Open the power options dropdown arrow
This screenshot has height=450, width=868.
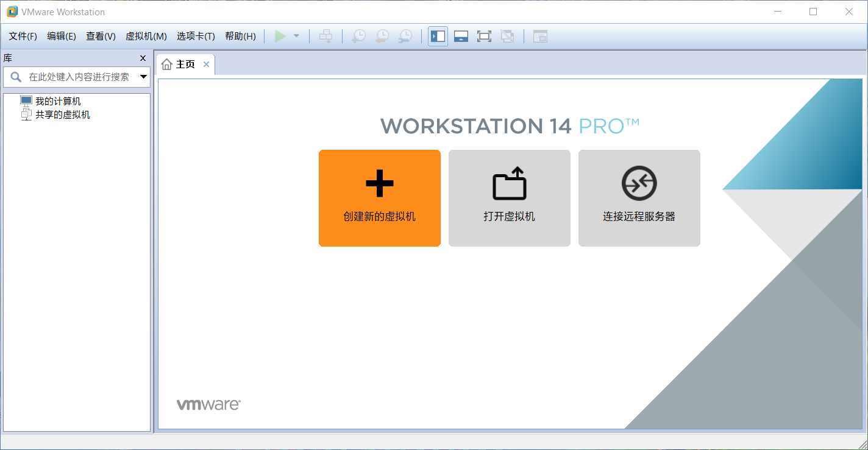[x=297, y=36]
